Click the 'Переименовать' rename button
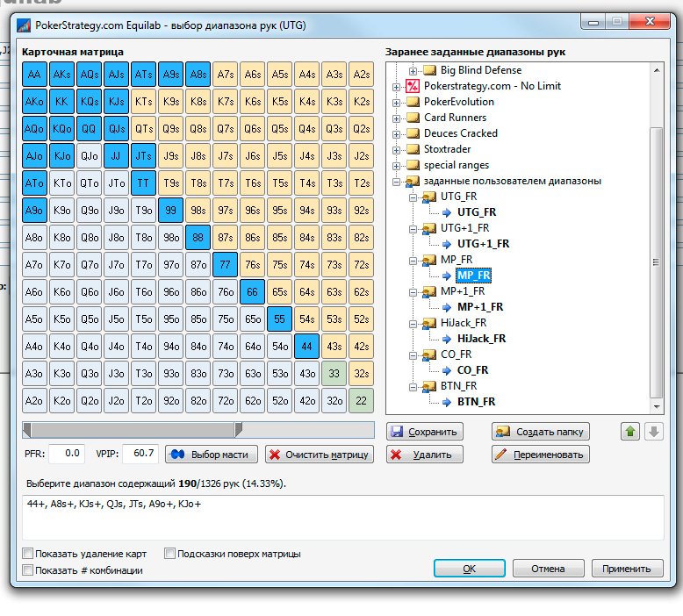Screen dimensions: 683x616 (541, 455)
